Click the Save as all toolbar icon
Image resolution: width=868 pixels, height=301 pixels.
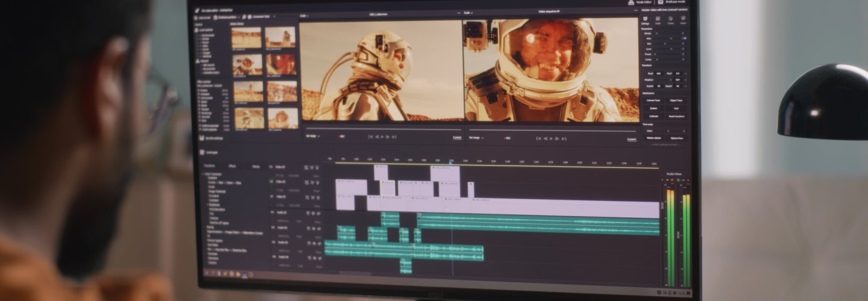pos(196,17)
